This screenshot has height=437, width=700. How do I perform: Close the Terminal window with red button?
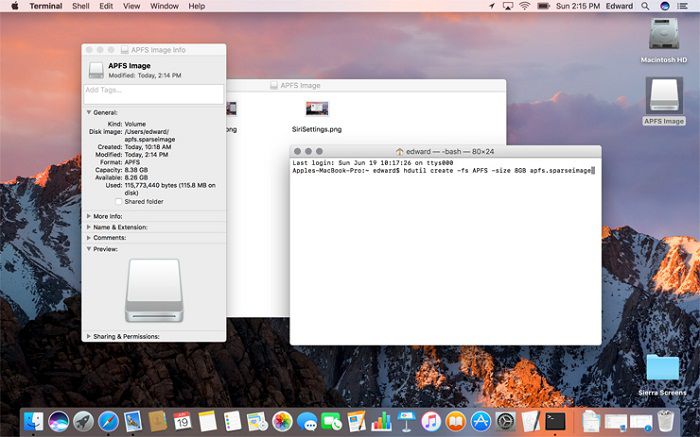pos(297,151)
